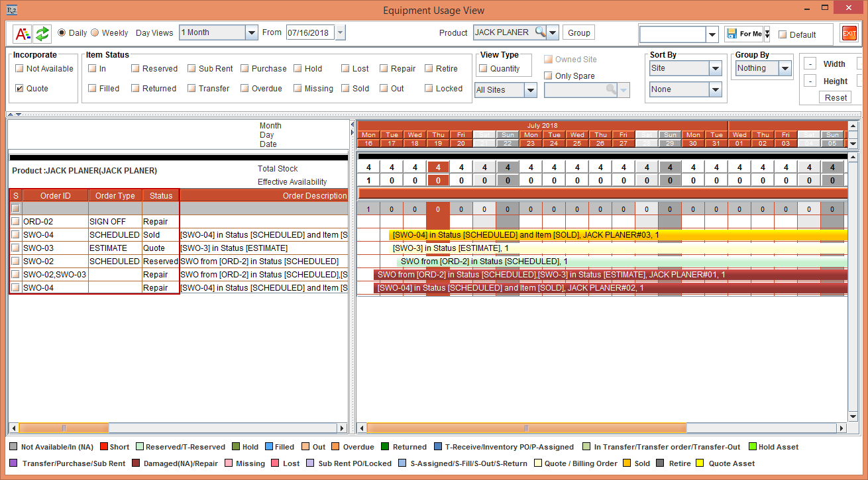Click the save layout floppy disk icon

731,33
